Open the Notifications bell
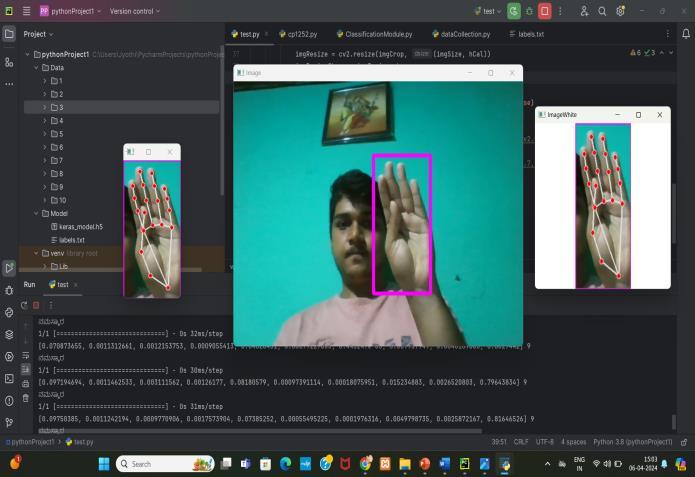 [686, 34]
